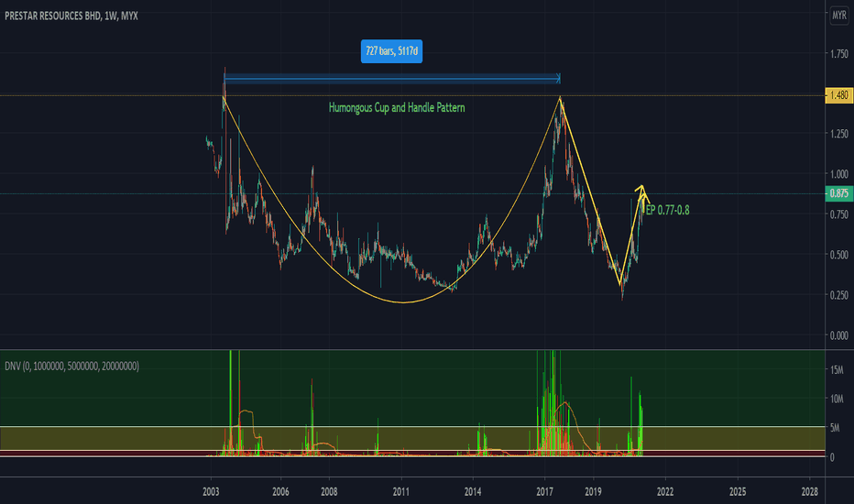Select the EP 0.77-0.8 annotation
This screenshot has height=504, width=854.
(x=667, y=211)
